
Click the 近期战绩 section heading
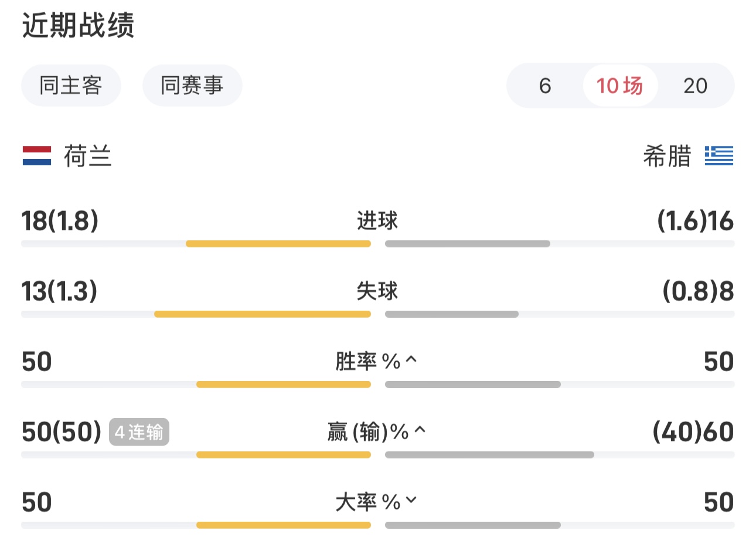pos(79,26)
